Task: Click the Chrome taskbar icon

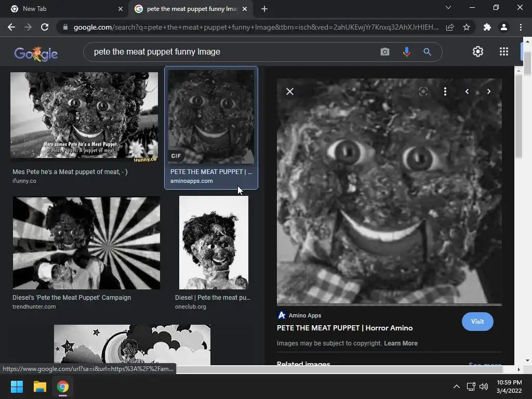Action: [63, 387]
